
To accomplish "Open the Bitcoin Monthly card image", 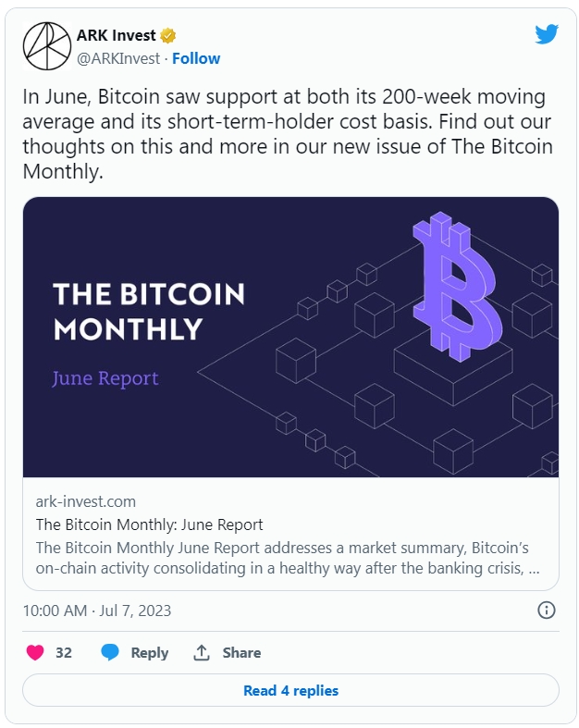I will pos(290,337).
